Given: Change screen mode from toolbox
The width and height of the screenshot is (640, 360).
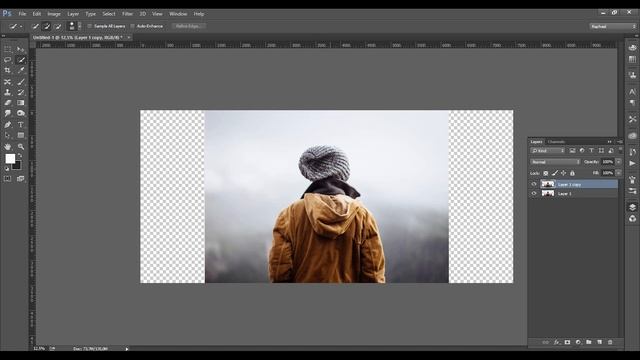Looking at the screenshot, I should pos(20,179).
